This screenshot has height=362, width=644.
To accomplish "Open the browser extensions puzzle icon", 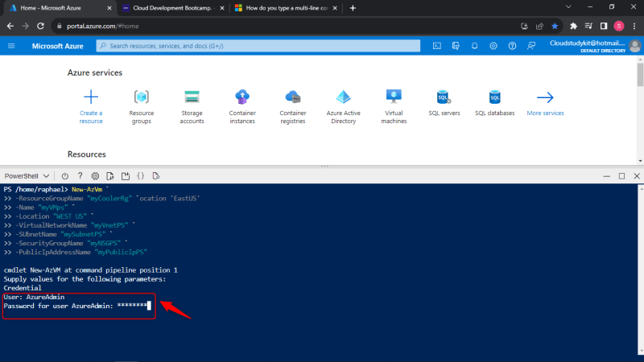I will point(573,26).
